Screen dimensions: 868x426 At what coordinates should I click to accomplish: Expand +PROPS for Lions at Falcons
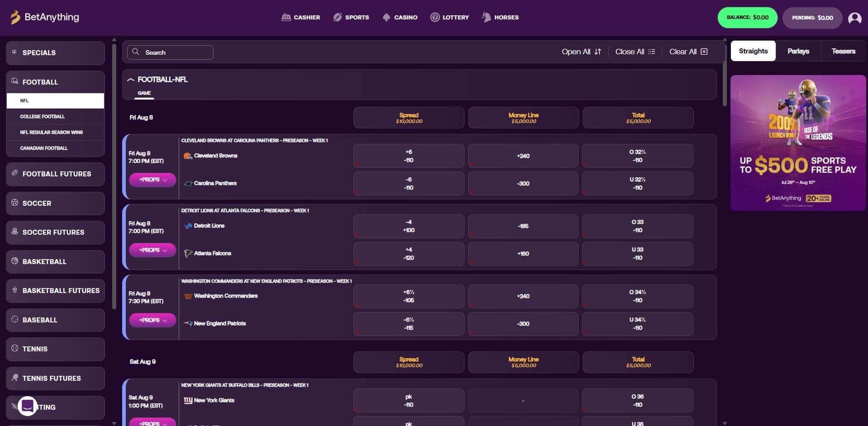[x=152, y=250]
